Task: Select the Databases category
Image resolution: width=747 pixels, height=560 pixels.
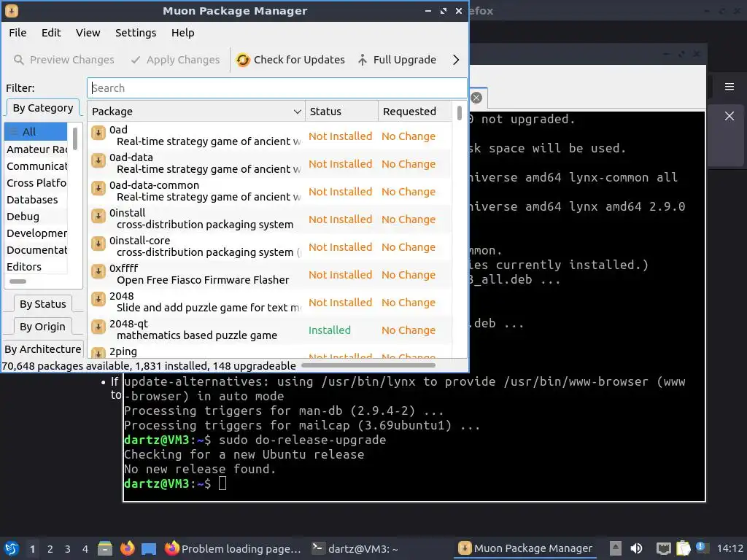Action: (36, 200)
